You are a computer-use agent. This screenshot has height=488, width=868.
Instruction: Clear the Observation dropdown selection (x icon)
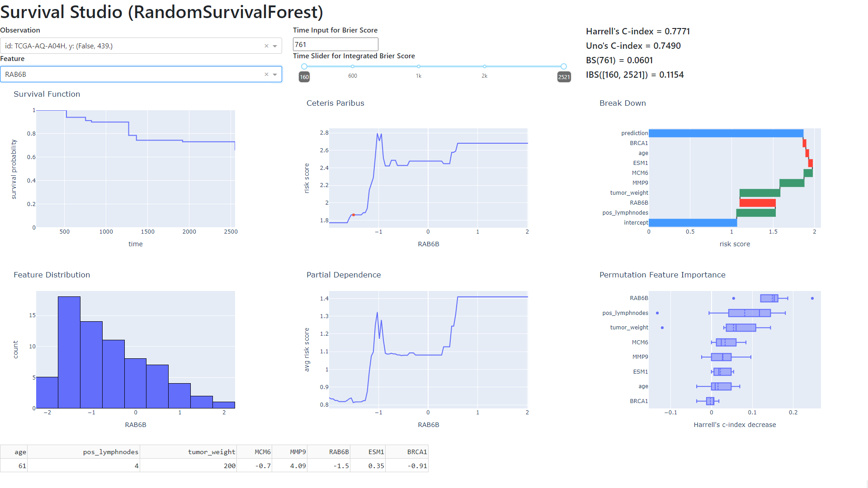coord(266,46)
